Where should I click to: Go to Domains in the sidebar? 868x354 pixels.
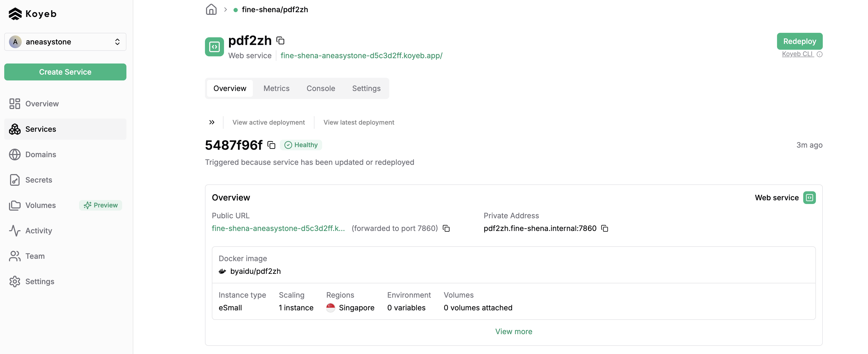65,155
